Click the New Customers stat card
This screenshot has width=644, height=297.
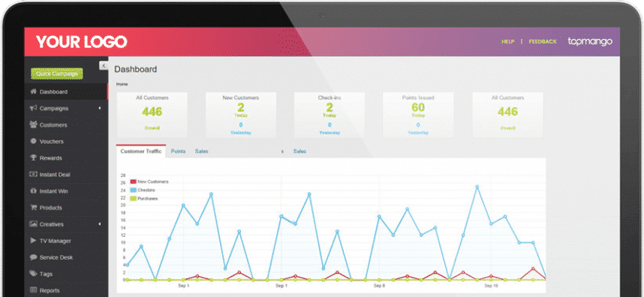241,115
